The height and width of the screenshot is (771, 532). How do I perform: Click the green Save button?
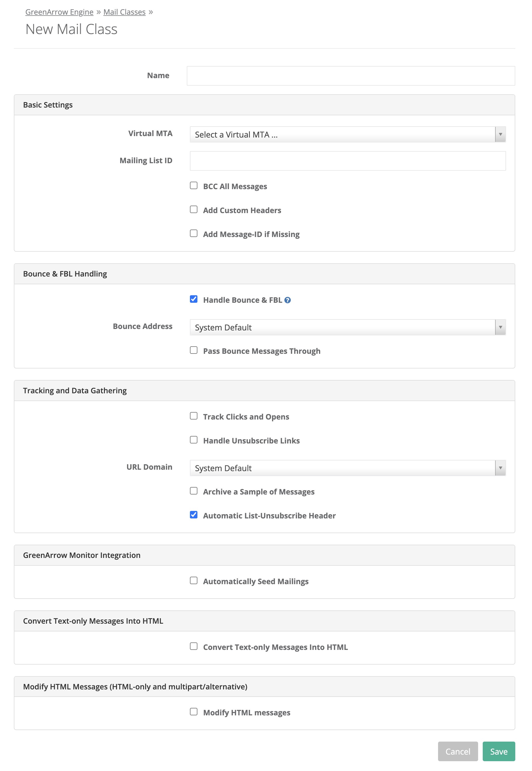point(499,751)
